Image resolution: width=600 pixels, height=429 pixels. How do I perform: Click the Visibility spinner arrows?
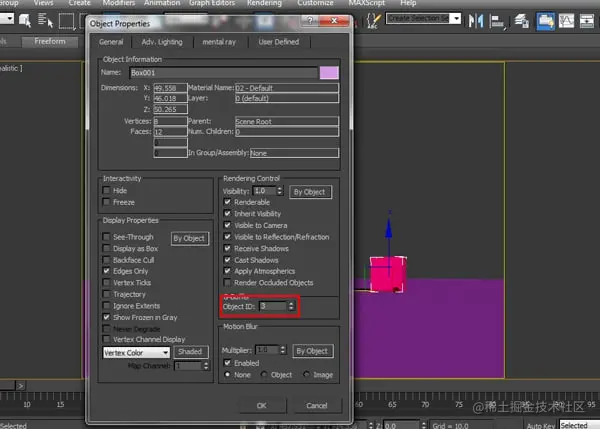point(280,191)
